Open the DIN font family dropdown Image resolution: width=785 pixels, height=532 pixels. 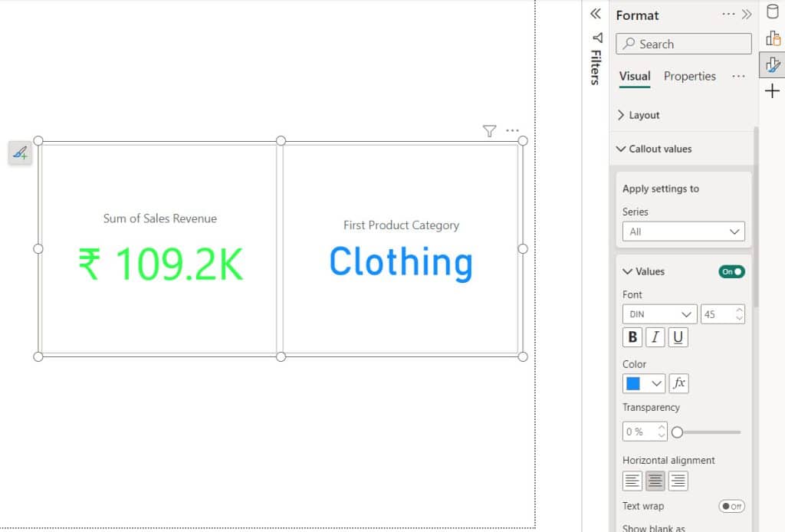(x=659, y=314)
